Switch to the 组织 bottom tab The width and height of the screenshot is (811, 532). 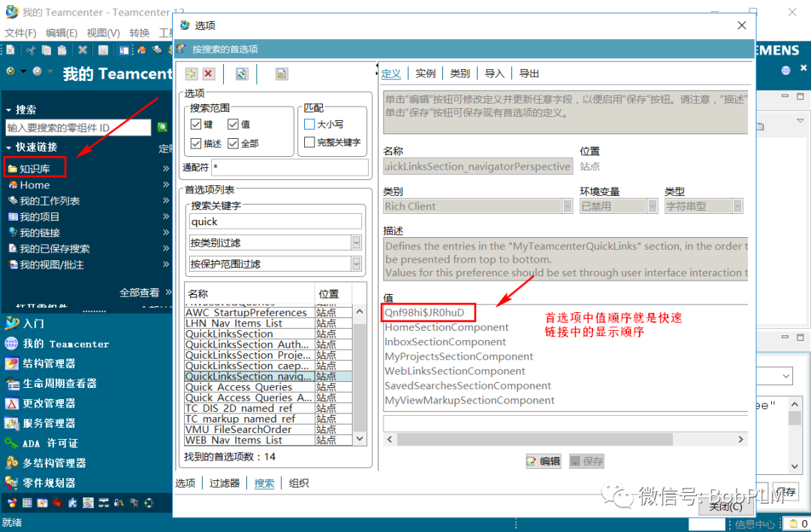(x=298, y=483)
